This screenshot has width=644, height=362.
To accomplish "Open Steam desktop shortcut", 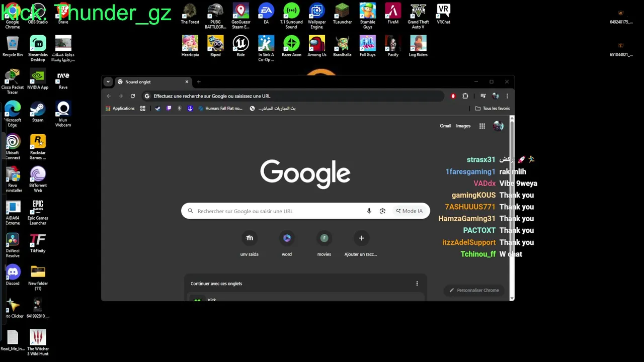I will pos(38,112).
